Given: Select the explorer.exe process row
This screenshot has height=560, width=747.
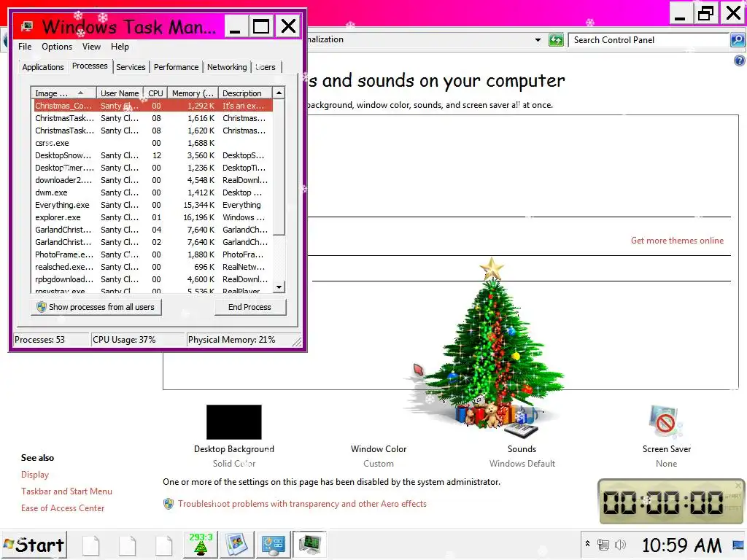Looking at the screenshot, I should pos(152,217).
